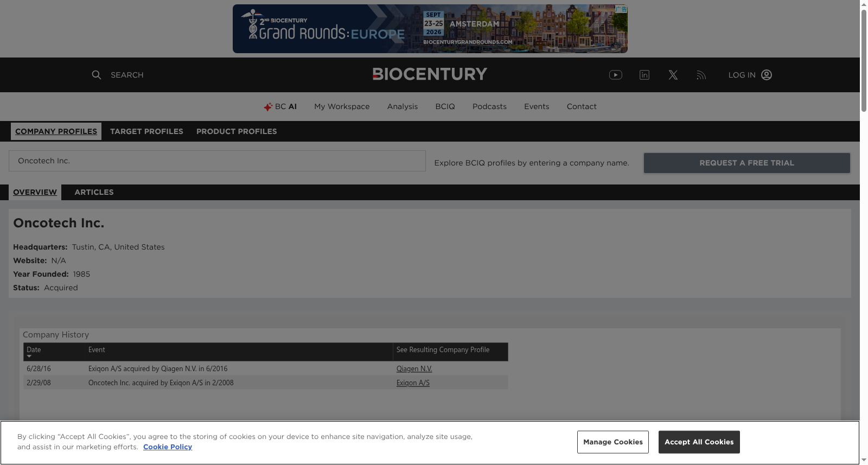The width and height of the screenshot is (868, 465).
Task: Click the 6/28/16 date cell
Action: tap(39, 368)
